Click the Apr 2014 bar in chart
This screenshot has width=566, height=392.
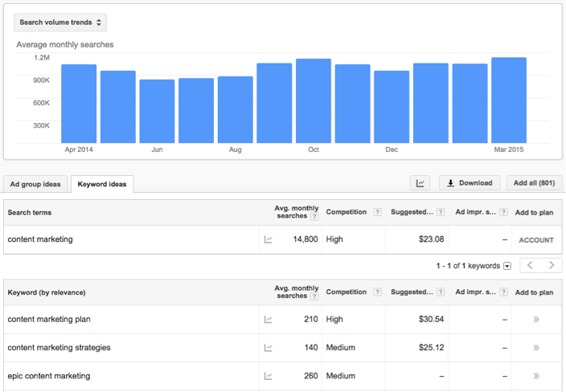point(79,104)
